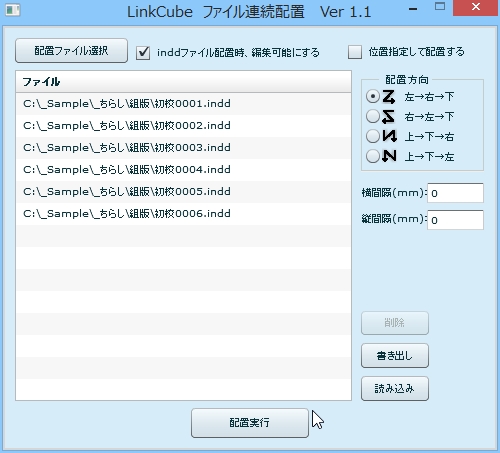The image size is (500, 453).
Task: Click the 書き出し button
Action: tap(395, 356)
